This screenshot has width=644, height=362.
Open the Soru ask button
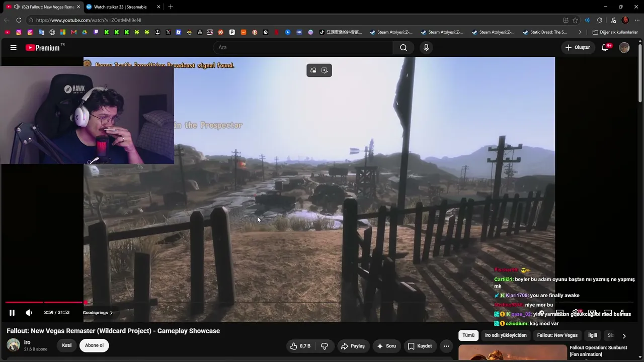pos(386,346)
